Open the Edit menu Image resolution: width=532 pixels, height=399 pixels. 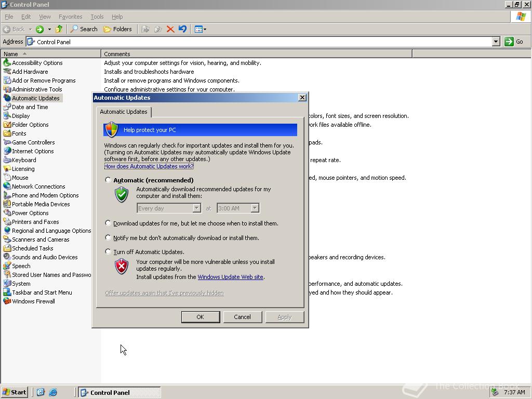[x=26, y=17]
